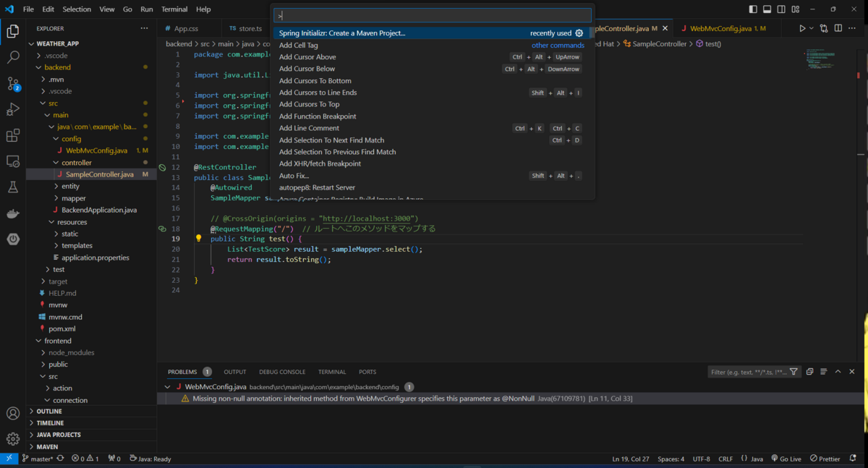Toggle the Secondary Side Bar
The image size is (868, 468).
(x=781, y=8)
